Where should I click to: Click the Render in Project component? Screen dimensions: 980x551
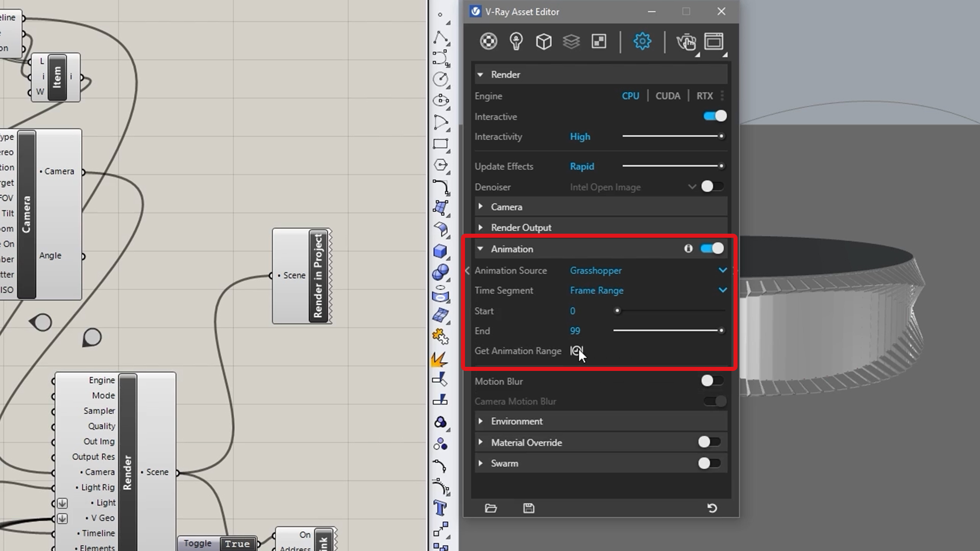tap(302, 276)
